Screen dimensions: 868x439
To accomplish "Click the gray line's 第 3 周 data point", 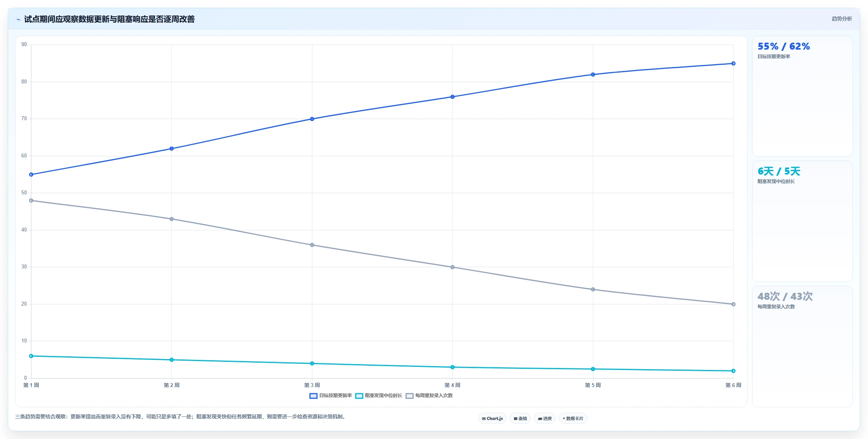I will coord(312,245).
